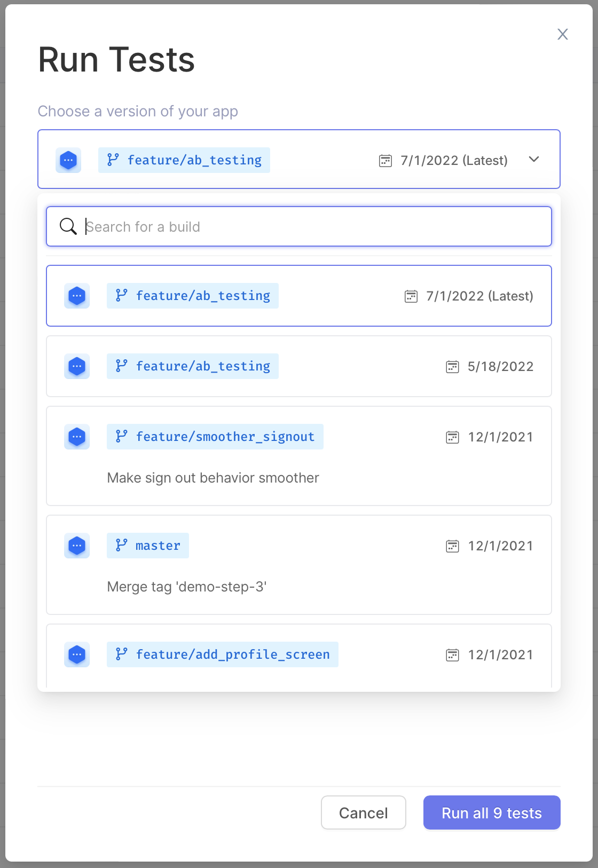Cancel the test run
This screenshot has height=868, width=598.
point(364,812)
